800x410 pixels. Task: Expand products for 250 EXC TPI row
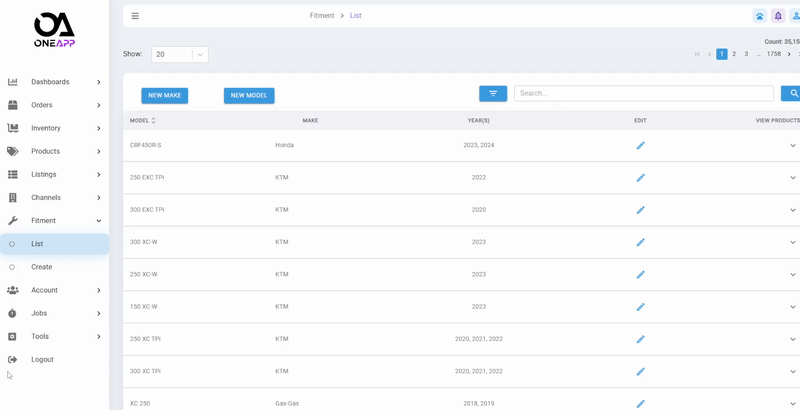click(793, 177)
